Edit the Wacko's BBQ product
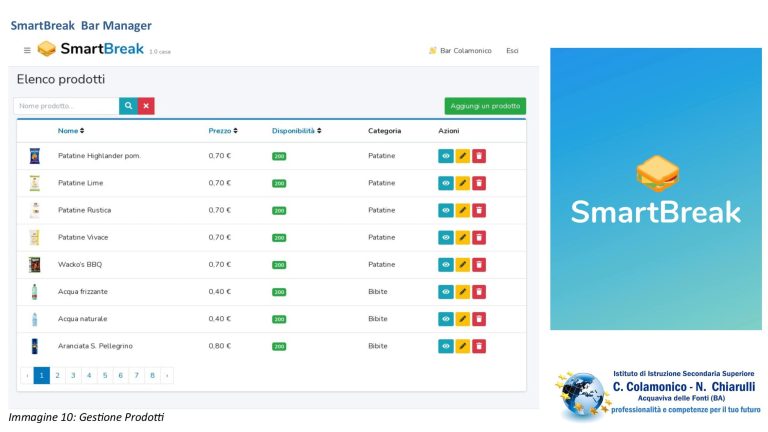The width and height of the screenshot is (768, 432). point(462,264)
